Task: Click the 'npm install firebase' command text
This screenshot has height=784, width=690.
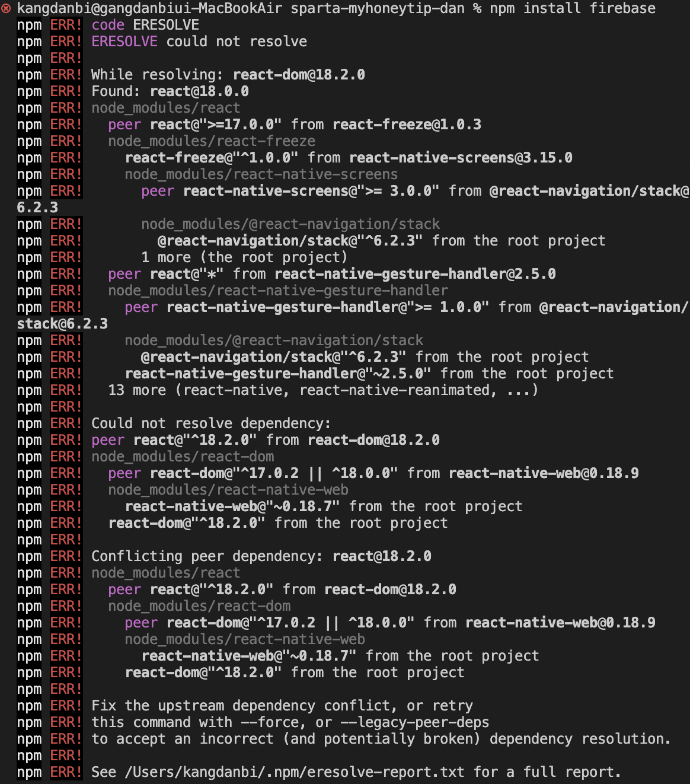Action: pyautogui.click(x=573, y=8)
